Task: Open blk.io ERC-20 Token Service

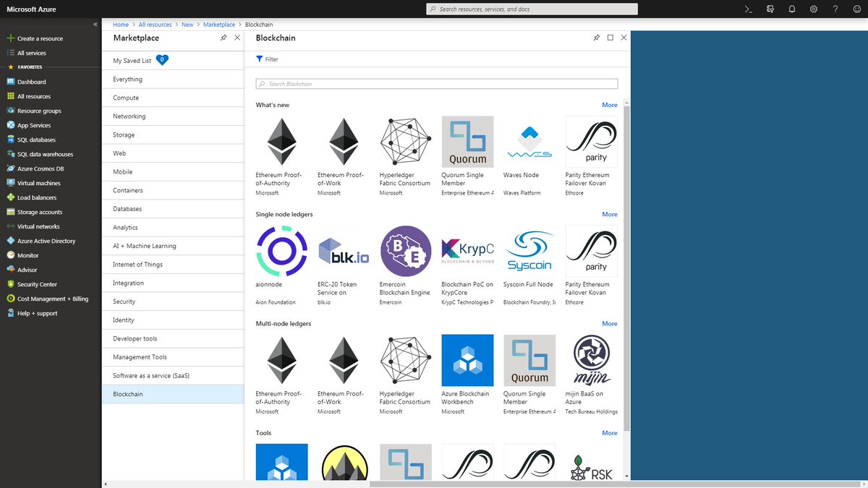Action: click(344, 265)
